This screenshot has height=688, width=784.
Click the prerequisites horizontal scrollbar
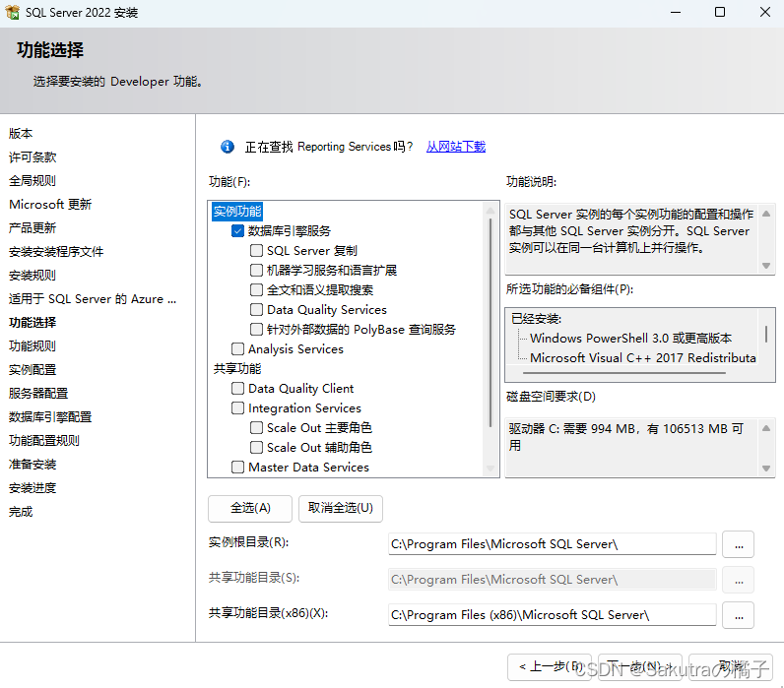pos(624,373)
